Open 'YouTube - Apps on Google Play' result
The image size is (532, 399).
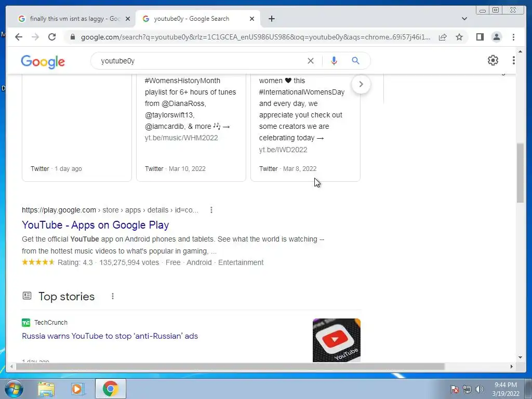(96, 225)
